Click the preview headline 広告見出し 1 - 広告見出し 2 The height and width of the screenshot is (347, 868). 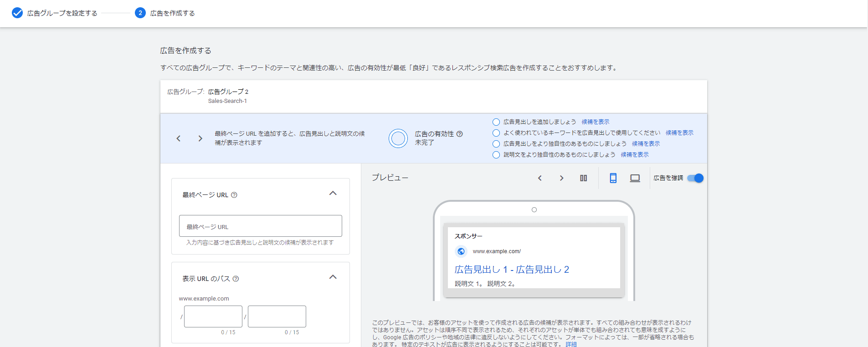(x=512, y=270)
